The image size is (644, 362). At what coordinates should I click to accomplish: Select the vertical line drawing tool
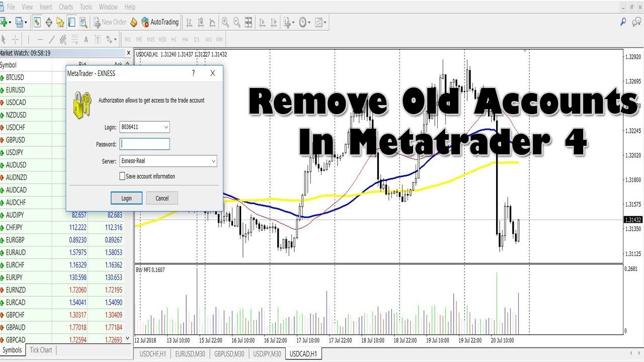[x=29, y=39]
